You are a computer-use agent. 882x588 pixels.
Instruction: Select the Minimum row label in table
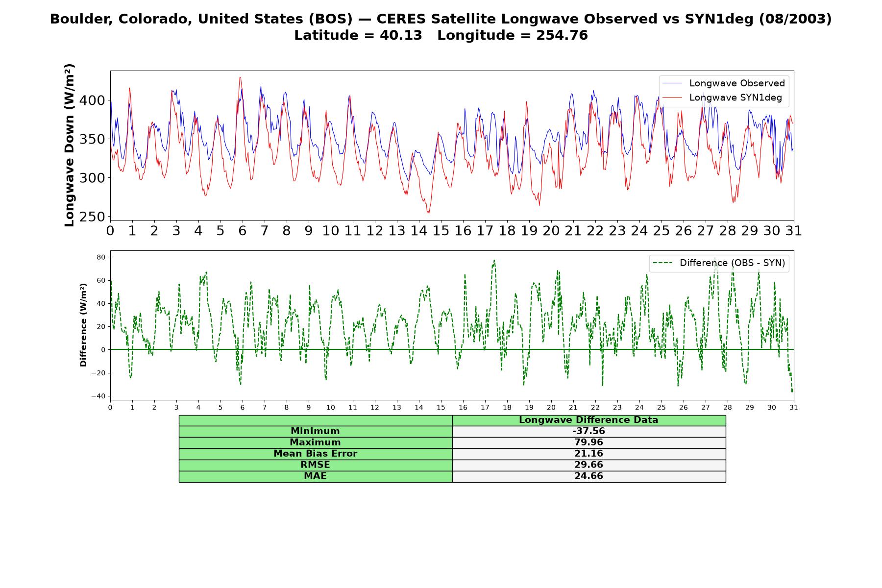click(316, 431)
